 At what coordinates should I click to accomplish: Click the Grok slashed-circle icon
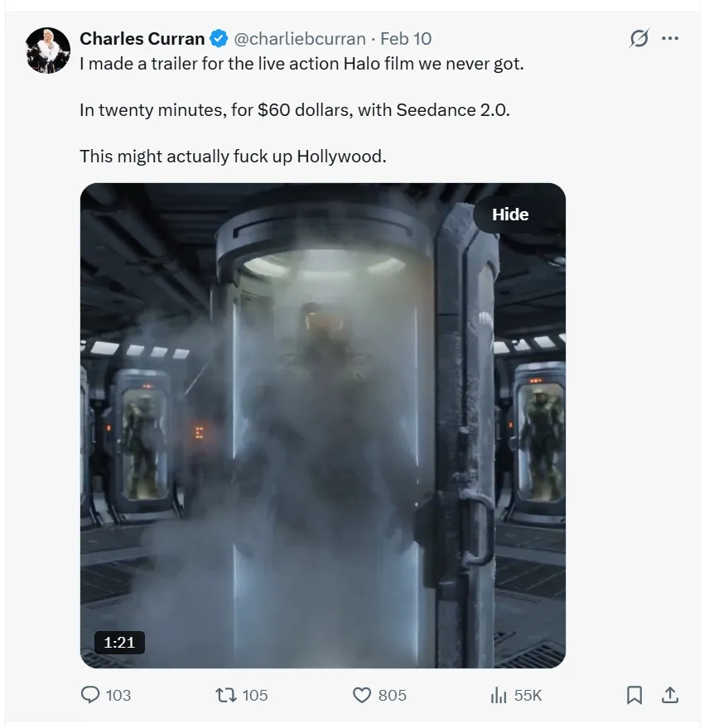click(x=639, y=38)
